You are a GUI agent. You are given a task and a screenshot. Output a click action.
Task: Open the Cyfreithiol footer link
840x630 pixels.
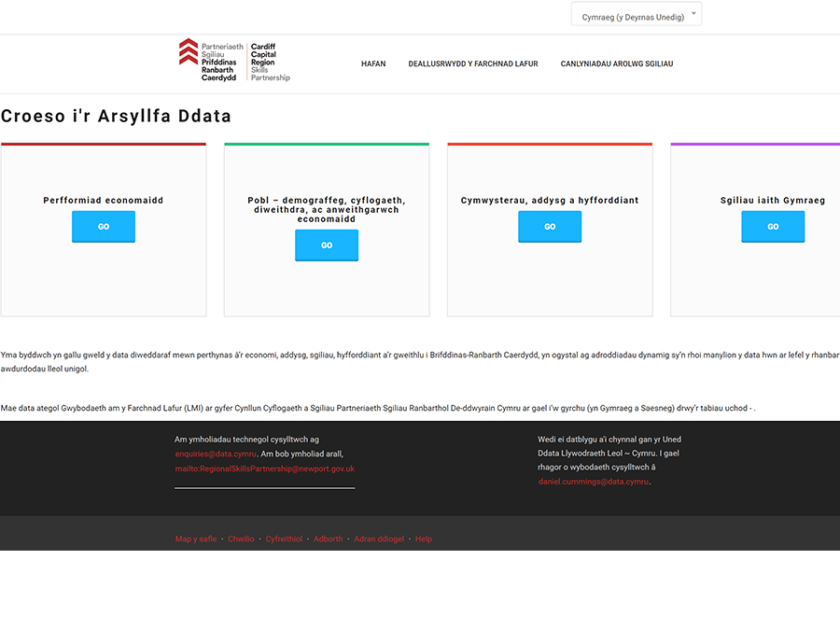click(x=284, y=539)
